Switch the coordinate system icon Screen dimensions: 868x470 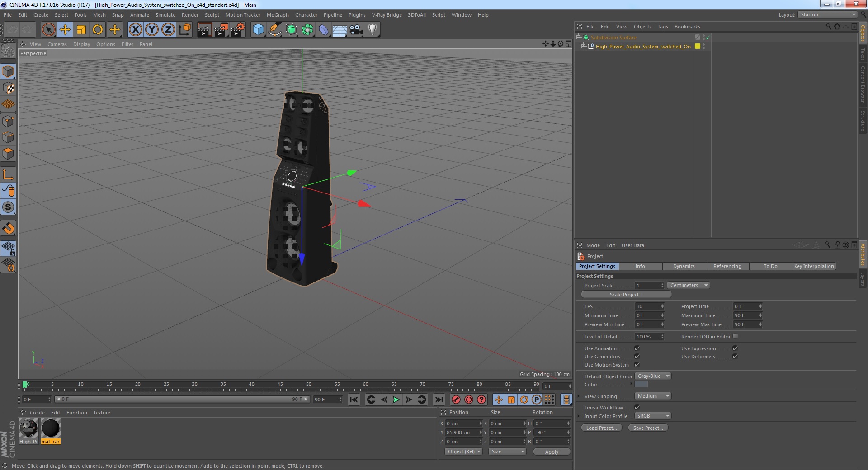(184, 30)
